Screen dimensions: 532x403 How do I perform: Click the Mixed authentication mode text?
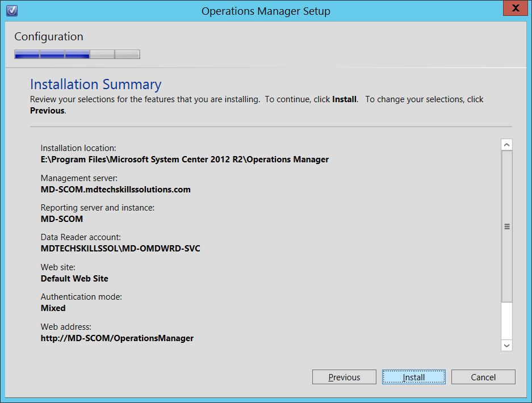pos(53,308)
